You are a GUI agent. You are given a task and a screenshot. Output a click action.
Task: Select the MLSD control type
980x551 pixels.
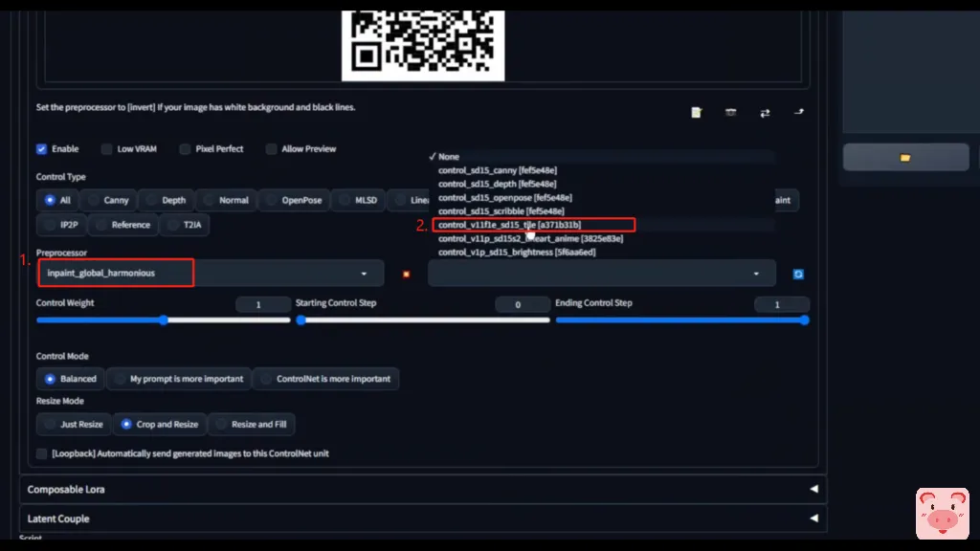(358, 200)
